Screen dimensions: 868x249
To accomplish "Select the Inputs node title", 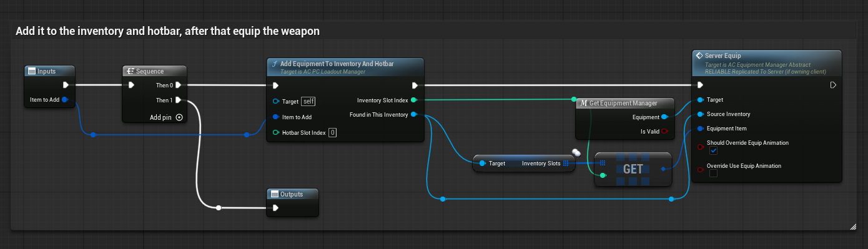I will (46, 71).
